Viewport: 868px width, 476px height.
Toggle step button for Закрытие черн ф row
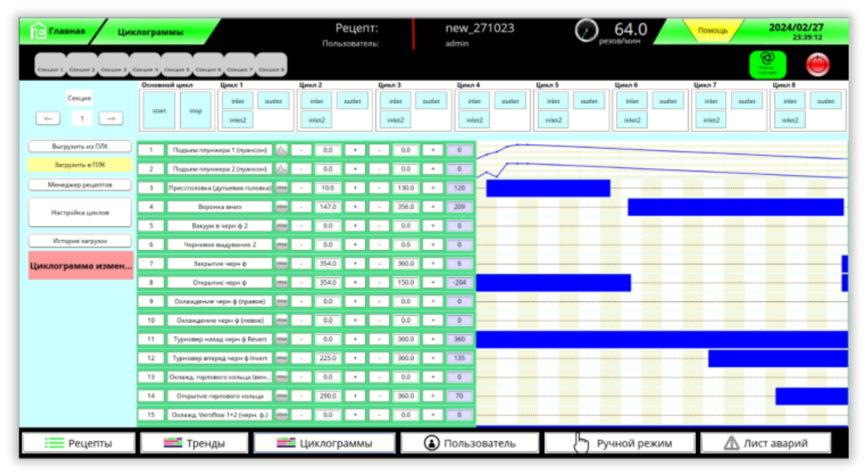282,264
